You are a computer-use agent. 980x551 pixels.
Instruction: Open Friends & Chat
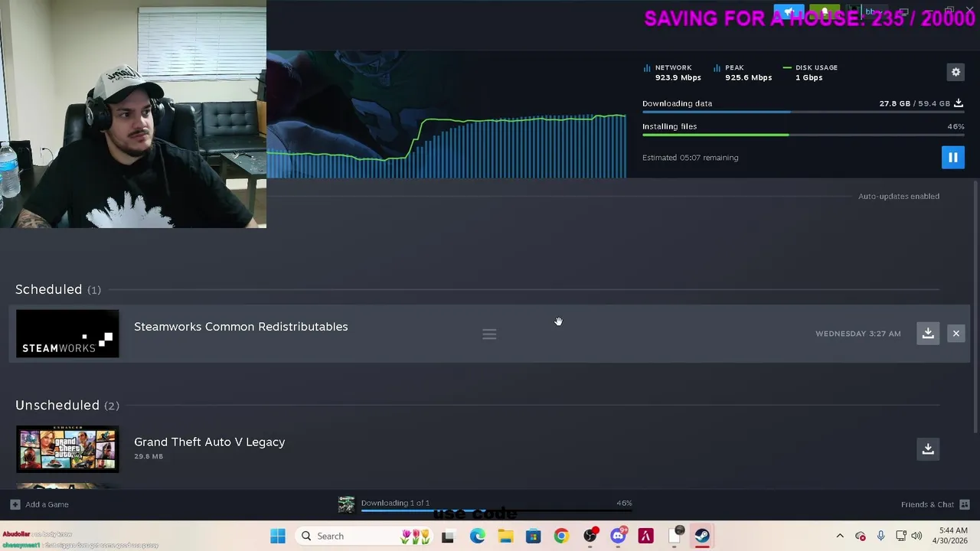pos(936,504)
